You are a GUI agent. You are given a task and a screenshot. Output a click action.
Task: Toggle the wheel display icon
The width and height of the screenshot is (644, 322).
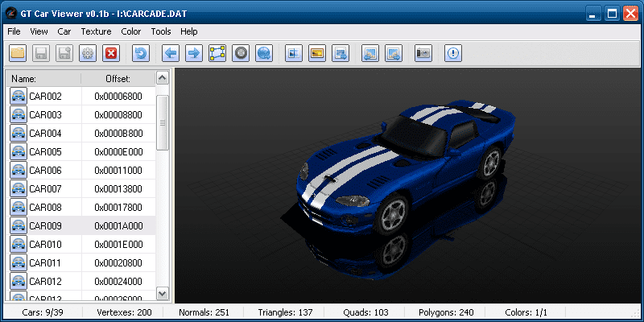pos(240,54)
